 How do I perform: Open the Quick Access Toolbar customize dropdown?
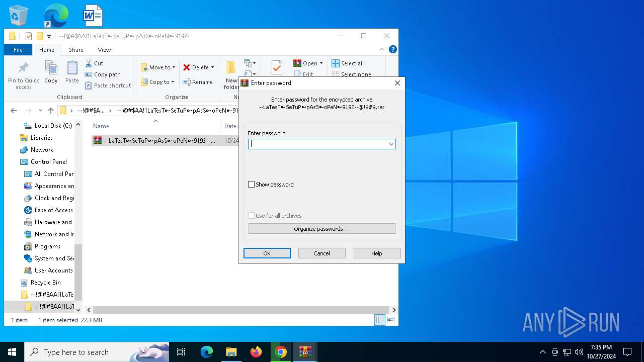pos(49,36)
